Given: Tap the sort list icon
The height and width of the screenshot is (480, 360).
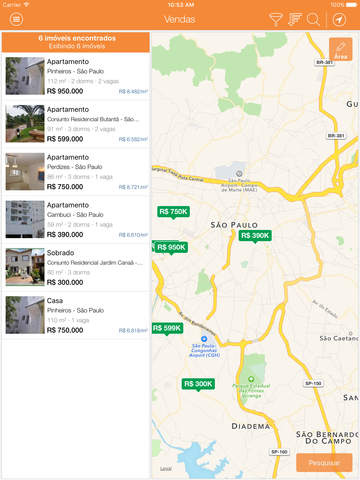Looking at the screenshot, I should point(295,19).
